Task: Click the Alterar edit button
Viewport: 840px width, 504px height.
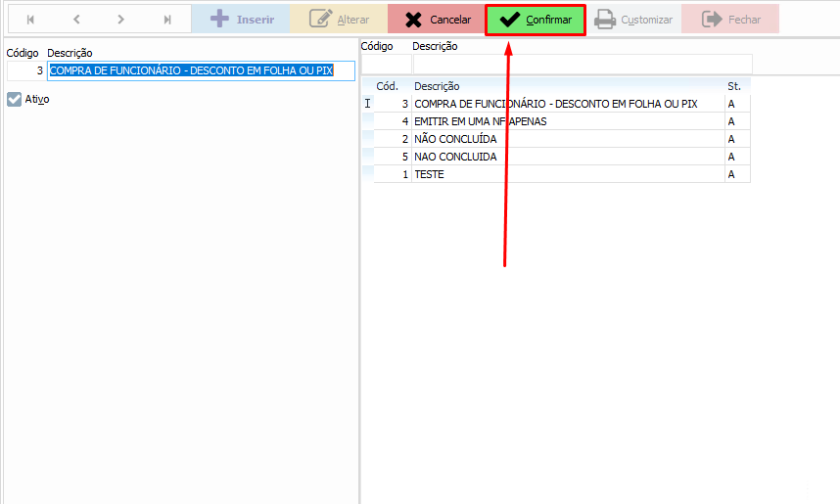Action: pos(339,20)
